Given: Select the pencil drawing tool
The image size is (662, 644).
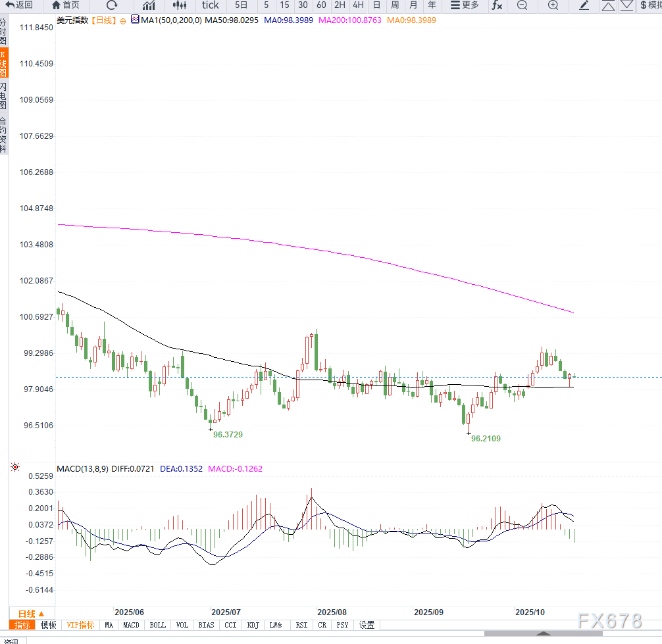Looking at the screenshot, I should point(584,5).
